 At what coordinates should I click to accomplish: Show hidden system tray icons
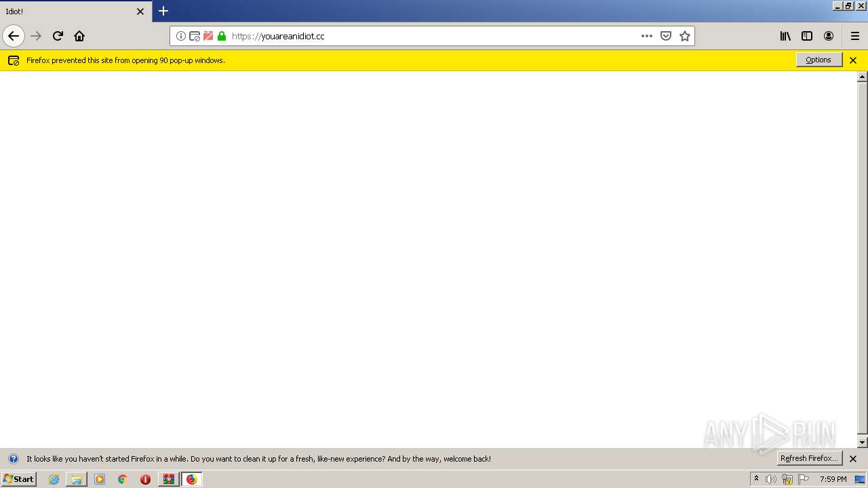coord(756,479)
